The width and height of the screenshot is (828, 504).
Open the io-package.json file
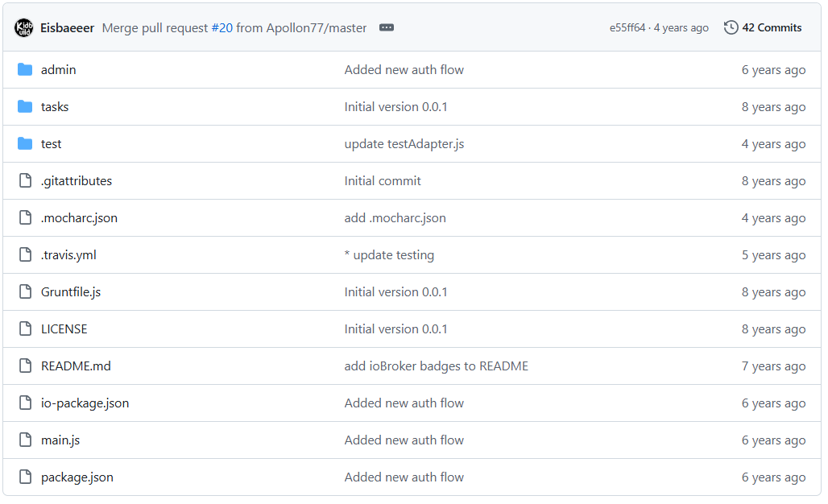click(x=85, y=403)
